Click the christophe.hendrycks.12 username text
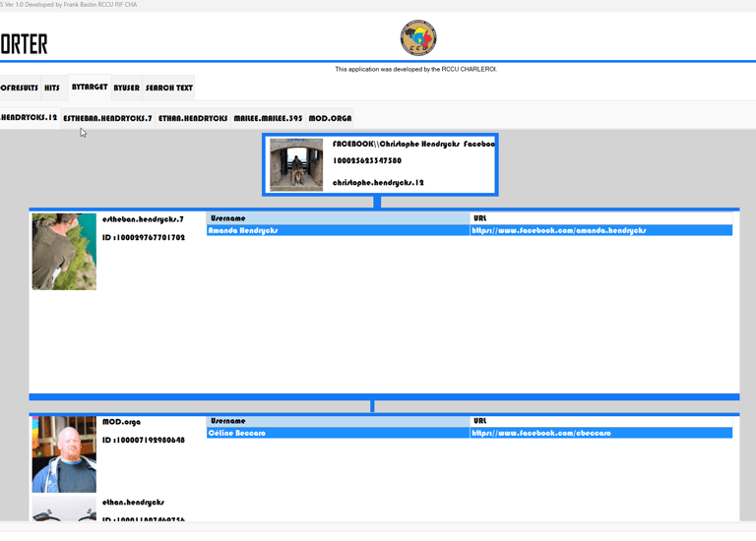 [x=378, y=183]
